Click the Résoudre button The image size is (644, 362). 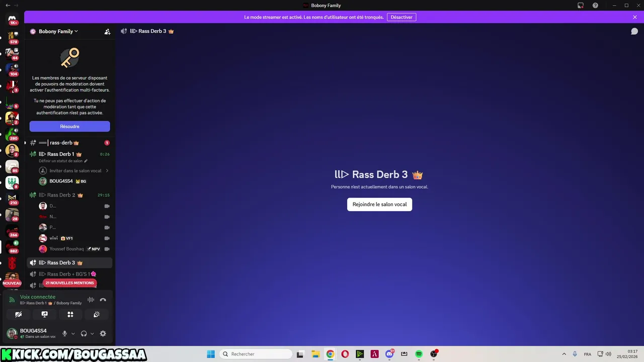tap(69, 126)
